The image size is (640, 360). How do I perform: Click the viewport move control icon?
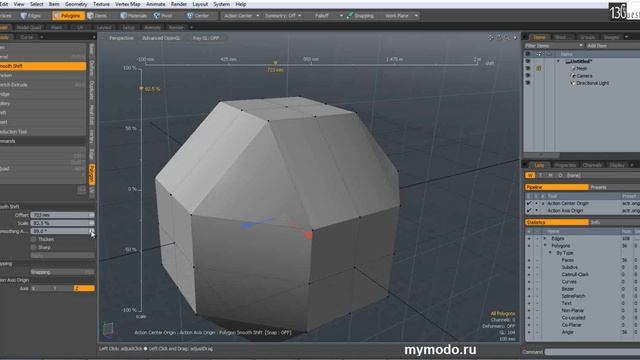click(491, 38)
